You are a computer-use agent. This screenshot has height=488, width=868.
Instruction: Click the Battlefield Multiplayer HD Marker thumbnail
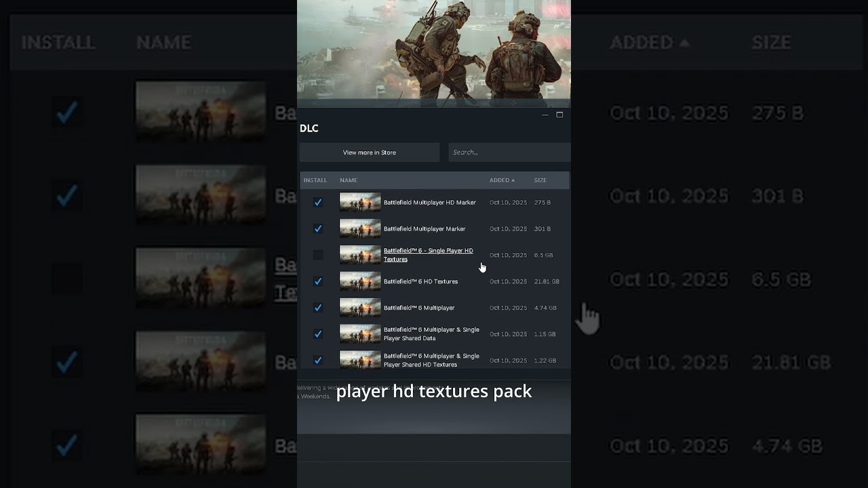click(x=360, y=203)
